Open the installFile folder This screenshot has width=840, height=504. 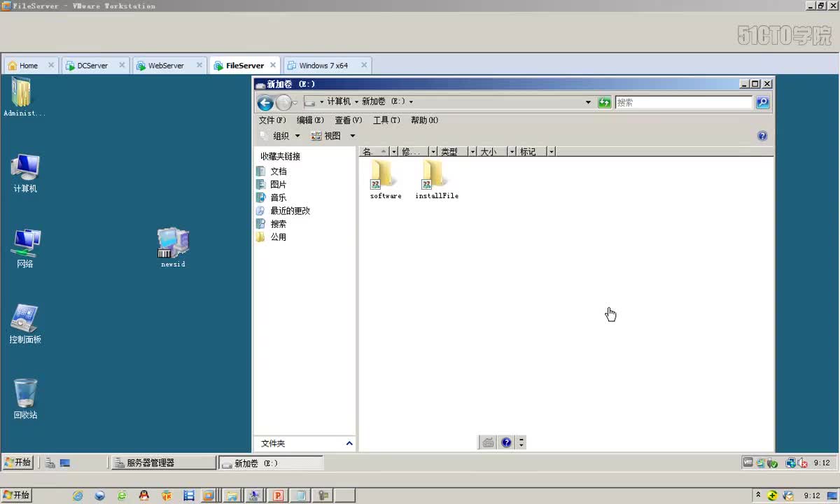click(x=436, y=180)
